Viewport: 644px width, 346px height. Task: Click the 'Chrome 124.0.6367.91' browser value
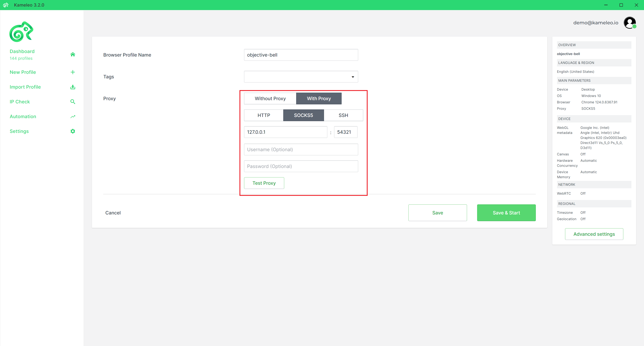click(599, 102)
